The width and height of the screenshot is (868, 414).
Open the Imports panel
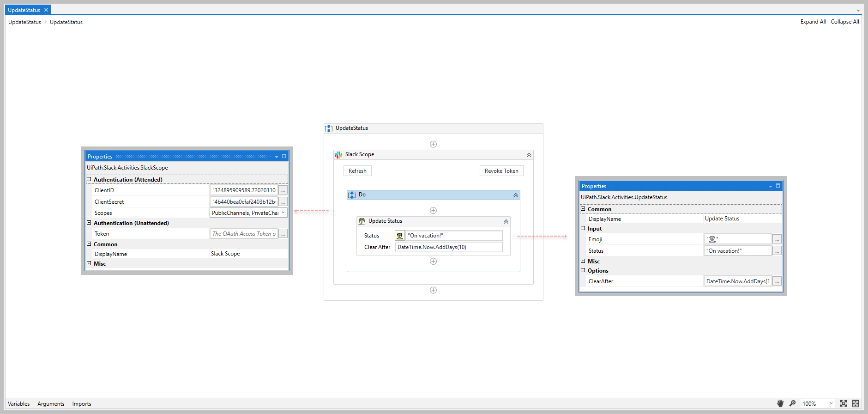point(82,404)
